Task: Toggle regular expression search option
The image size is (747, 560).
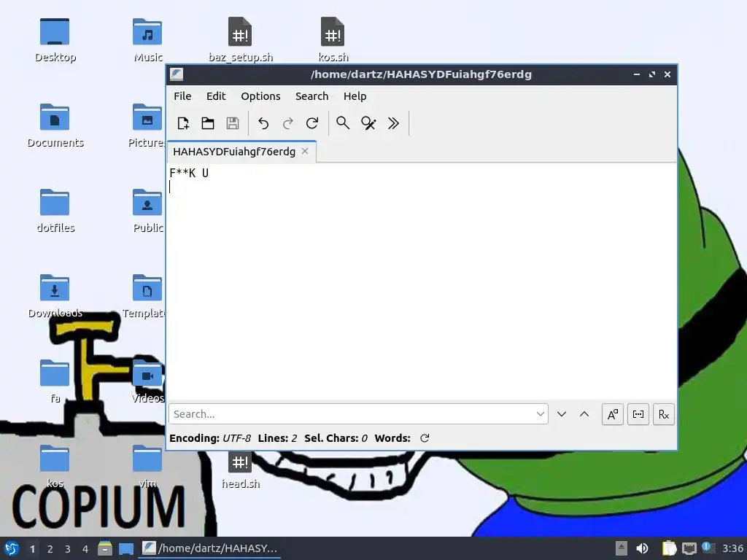Action: [664, 414]
